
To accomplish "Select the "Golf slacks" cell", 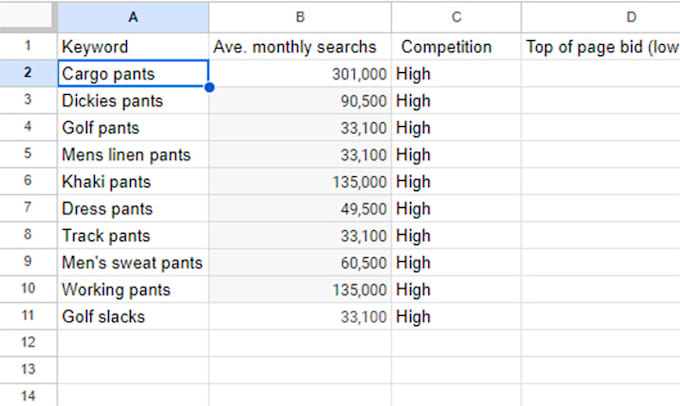I will click(x=133, y=316).
